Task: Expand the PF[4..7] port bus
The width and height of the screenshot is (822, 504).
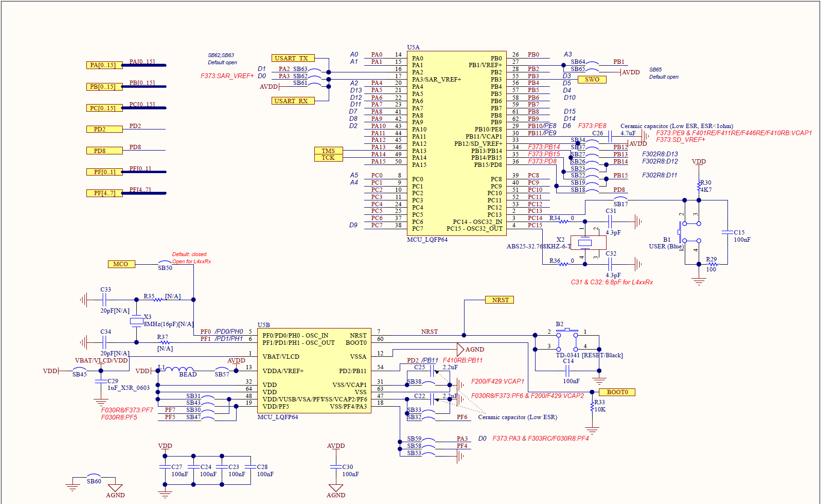Action: click(x=104, y=193)
